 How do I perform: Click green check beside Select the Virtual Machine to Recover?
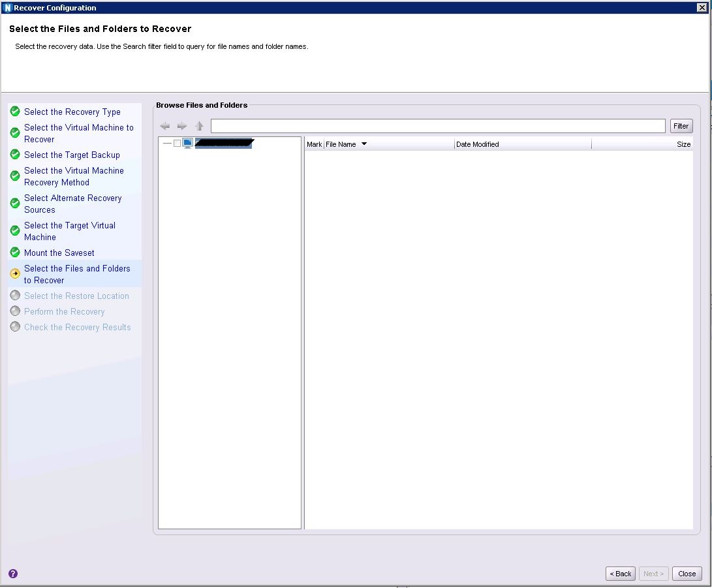pyautogui.click(x=15, y=132)
